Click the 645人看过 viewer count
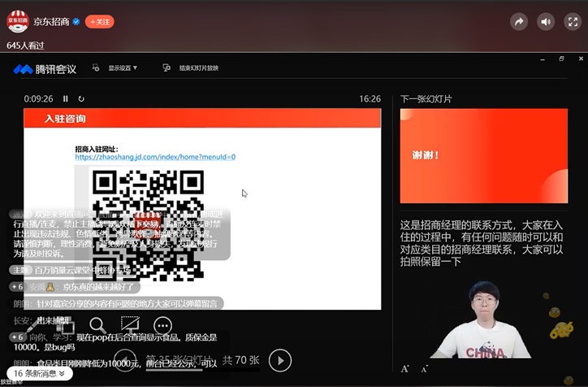588x387 pixels. pos(25,46)
